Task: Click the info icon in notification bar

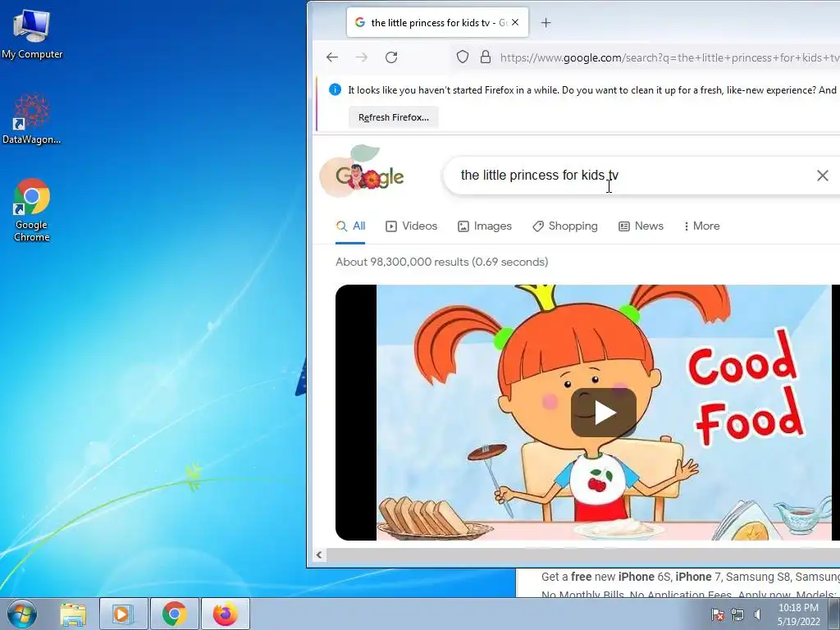Action: [335, 89]
